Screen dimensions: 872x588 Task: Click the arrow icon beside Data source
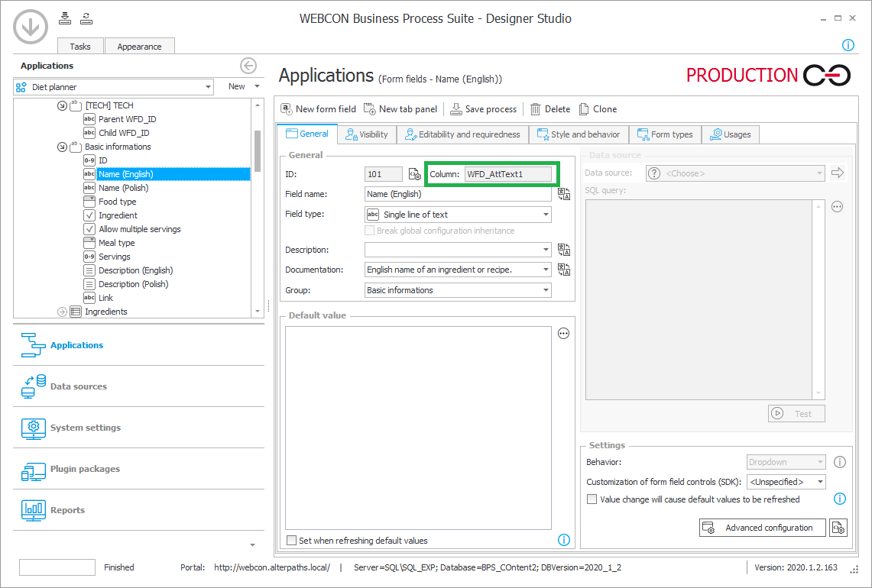coord(837,173)
